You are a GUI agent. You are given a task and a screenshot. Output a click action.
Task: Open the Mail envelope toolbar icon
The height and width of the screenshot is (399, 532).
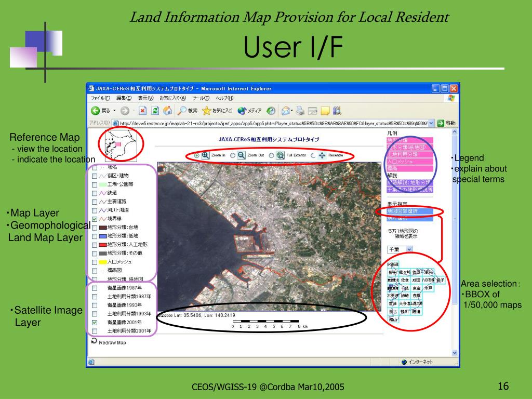pos(286,111)
